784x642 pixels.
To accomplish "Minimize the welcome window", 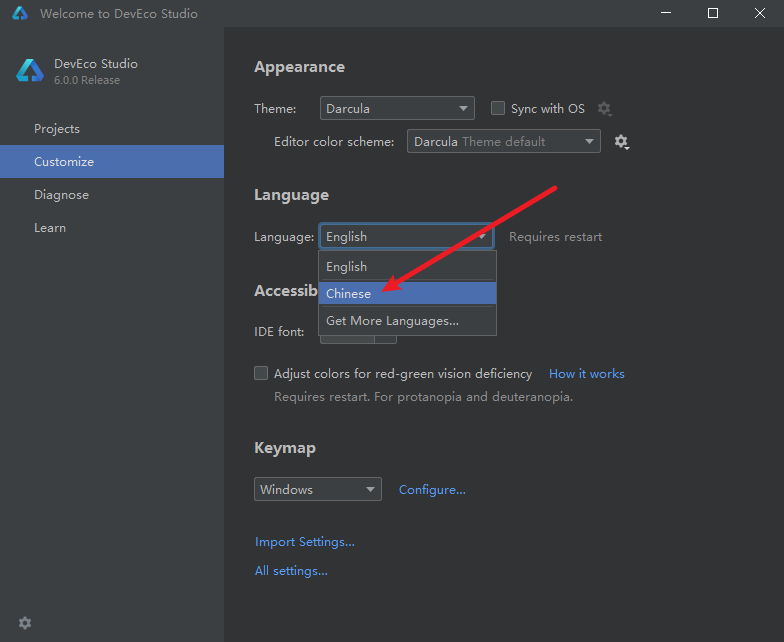I will (666, 13).
